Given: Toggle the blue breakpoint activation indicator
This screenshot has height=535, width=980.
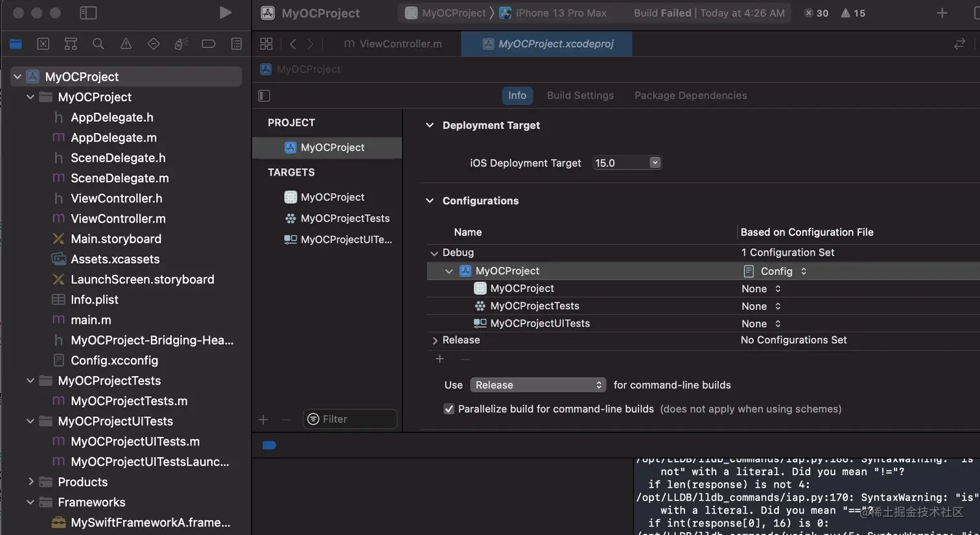Looking at the screenshot, I should [x=270, y=446].
